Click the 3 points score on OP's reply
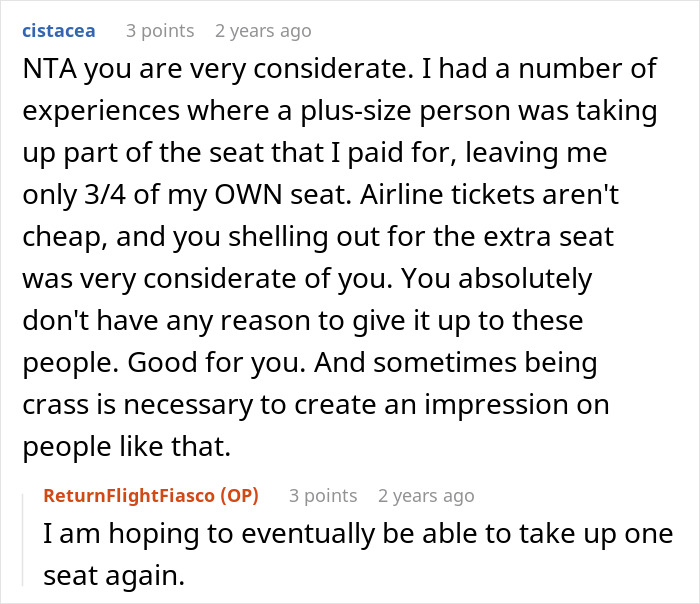 coord(323,495)
